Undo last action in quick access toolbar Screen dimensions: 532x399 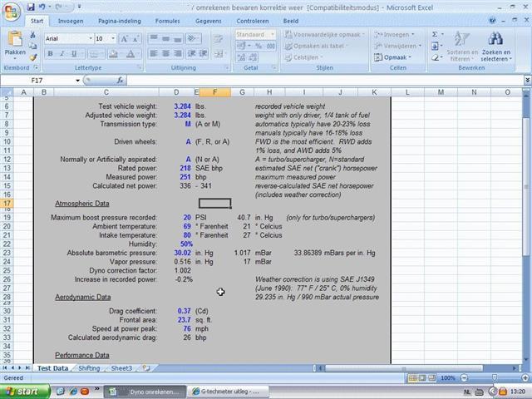tap(42, 7)
